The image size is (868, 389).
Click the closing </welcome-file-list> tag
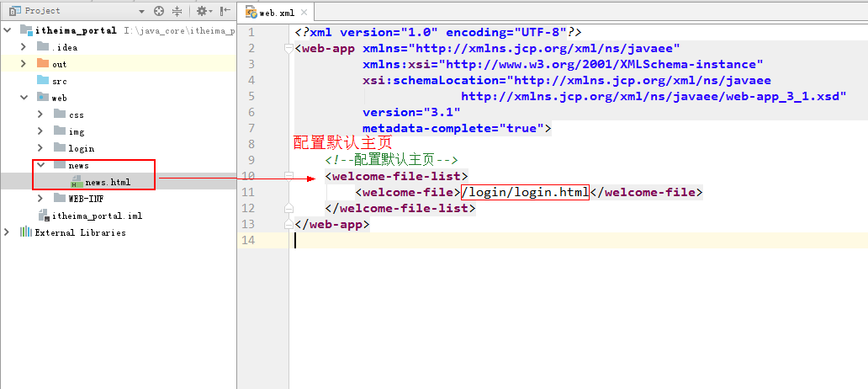400,208
